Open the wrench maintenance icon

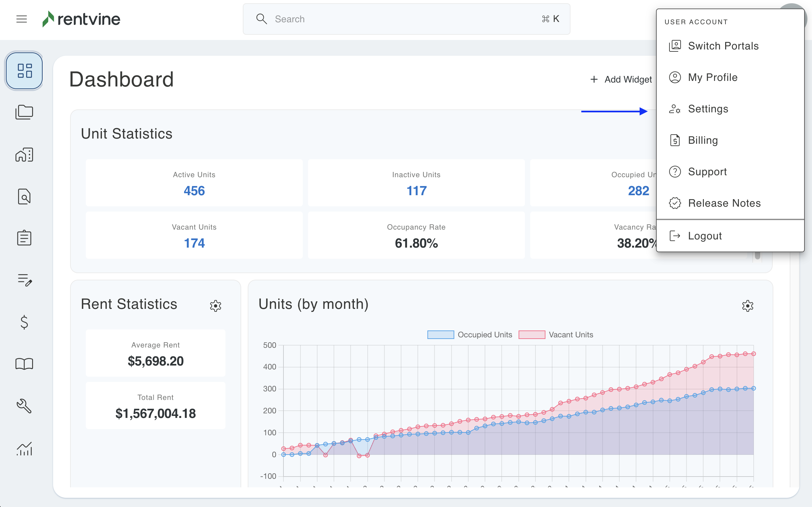click(x=24, y=406)
